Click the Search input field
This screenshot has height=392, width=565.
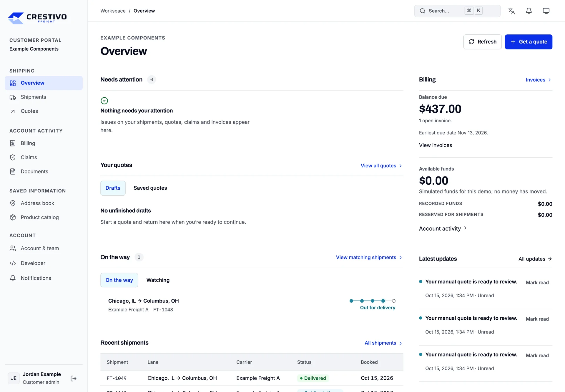tap(457, 11)
